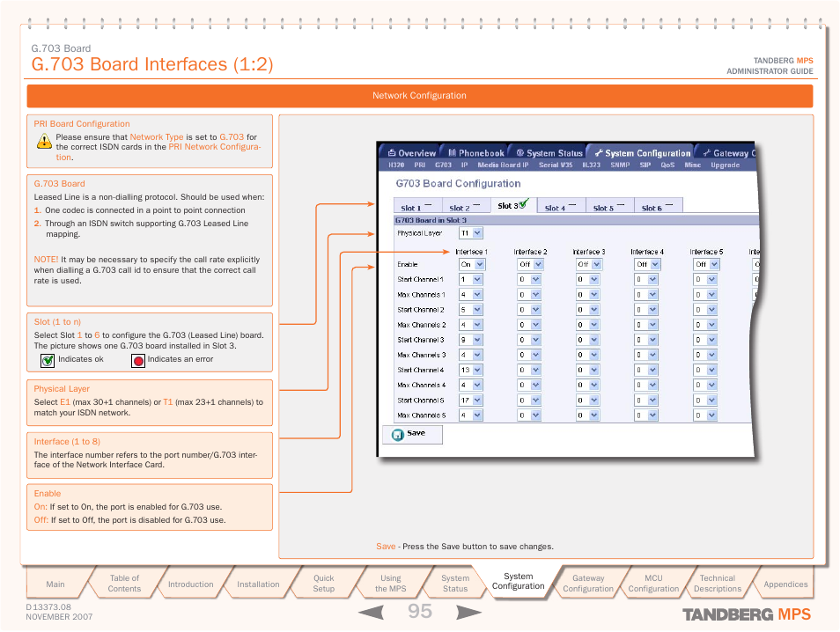The width and height of the screenshot is (840, 632).
Task: Click the System Configuration wrench icon
Action: tap(599, 153)
